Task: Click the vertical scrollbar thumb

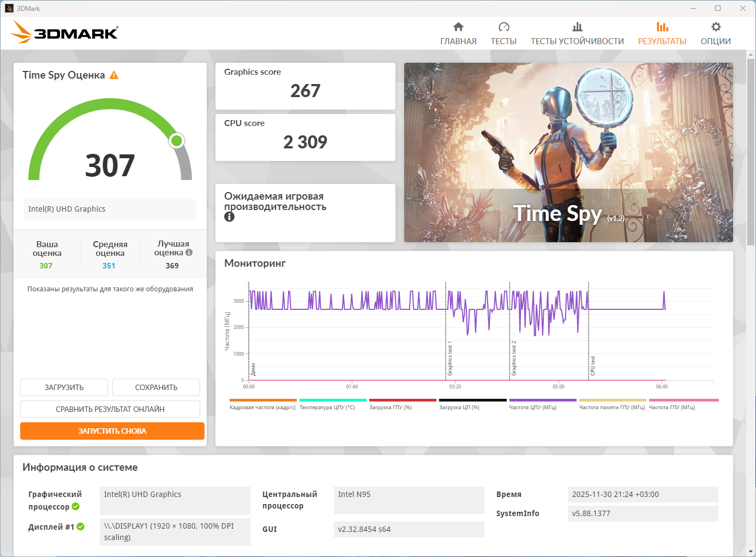Action: coord(751,153)
